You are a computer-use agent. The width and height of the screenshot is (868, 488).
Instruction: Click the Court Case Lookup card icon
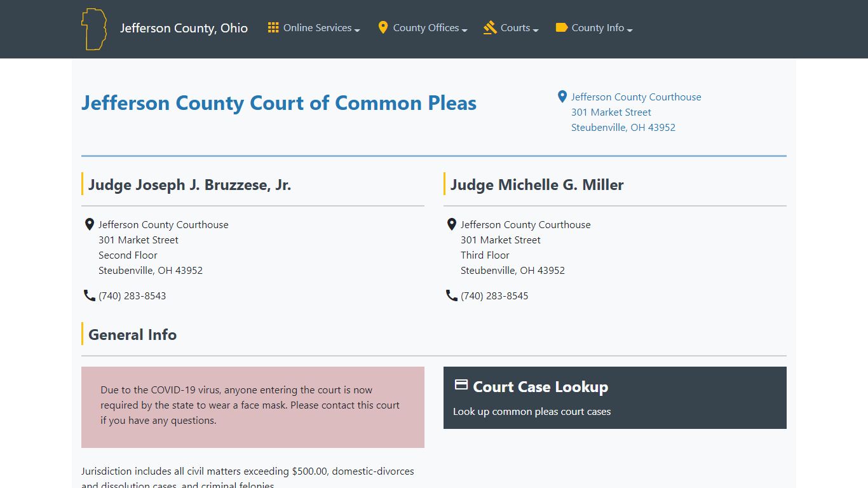(461, 385)
